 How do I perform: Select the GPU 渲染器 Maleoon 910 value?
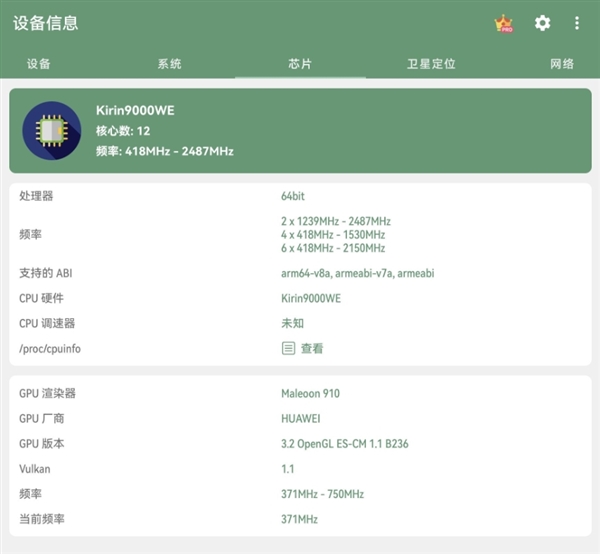coord(310,394)
